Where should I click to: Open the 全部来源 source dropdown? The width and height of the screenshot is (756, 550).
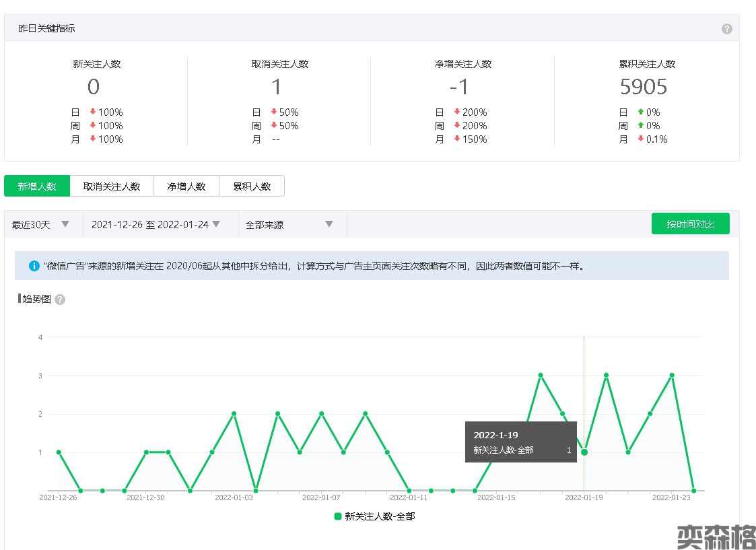click(290, 225)
